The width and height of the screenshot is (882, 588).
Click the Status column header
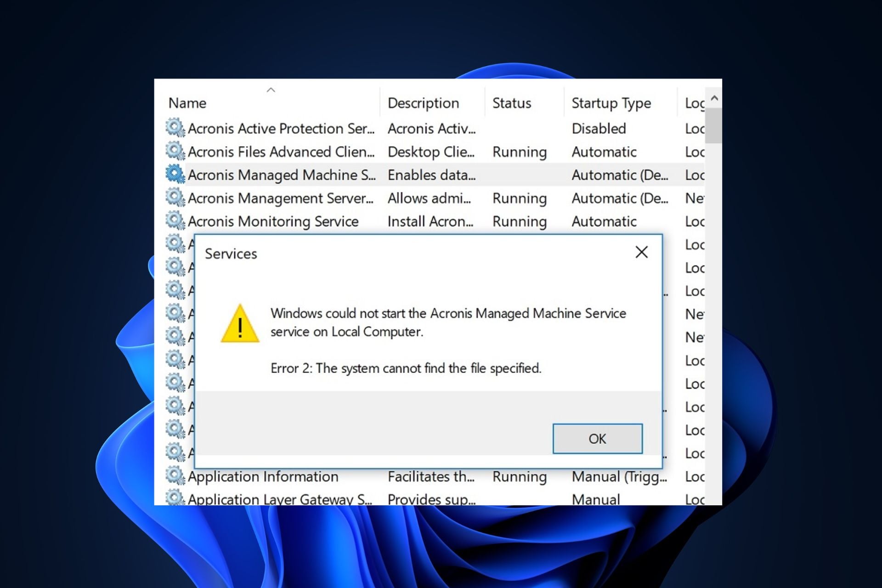511,103
